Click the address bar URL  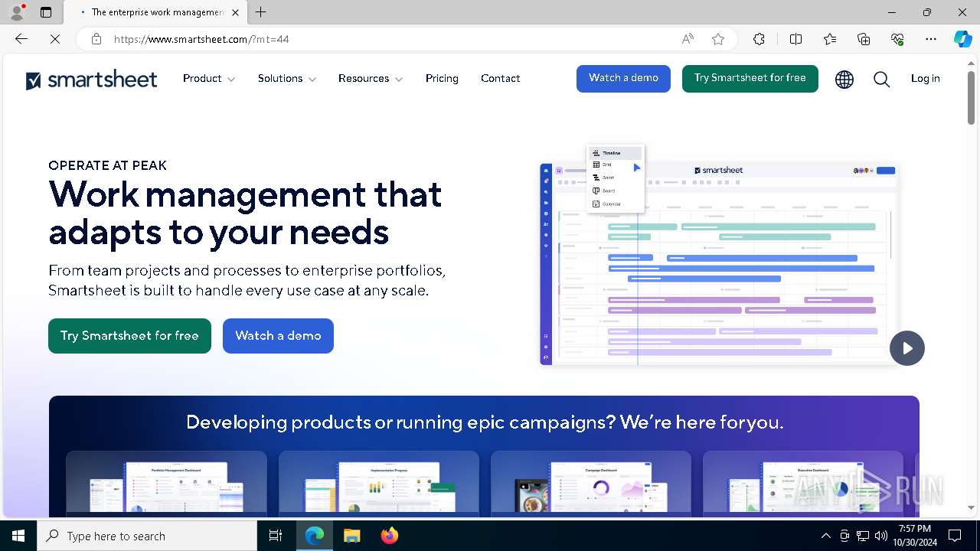pyautogui.click(x=201, y=39)
